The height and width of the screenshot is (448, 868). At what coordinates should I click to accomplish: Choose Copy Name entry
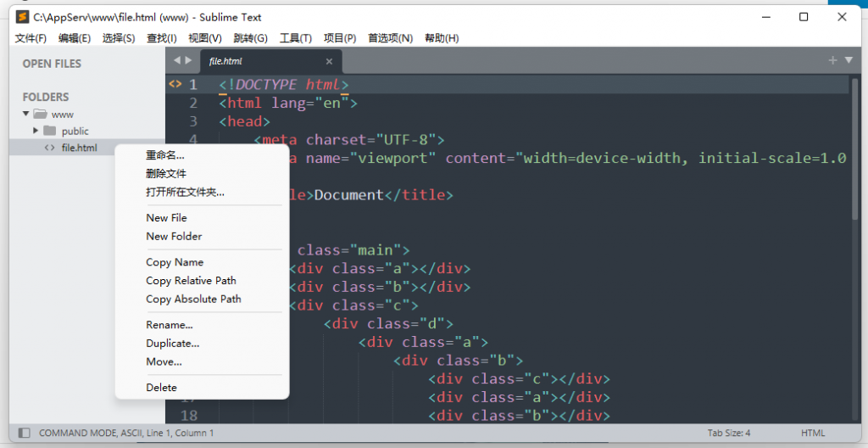tap(175, 262)
